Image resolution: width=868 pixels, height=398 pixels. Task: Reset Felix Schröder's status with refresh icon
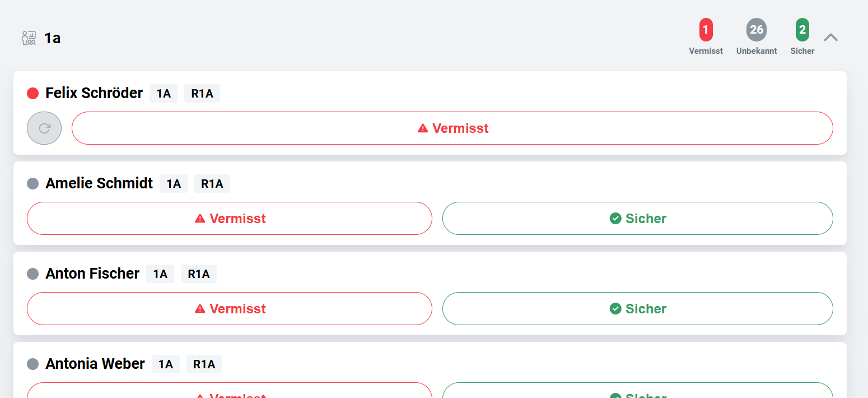(44, 128)
